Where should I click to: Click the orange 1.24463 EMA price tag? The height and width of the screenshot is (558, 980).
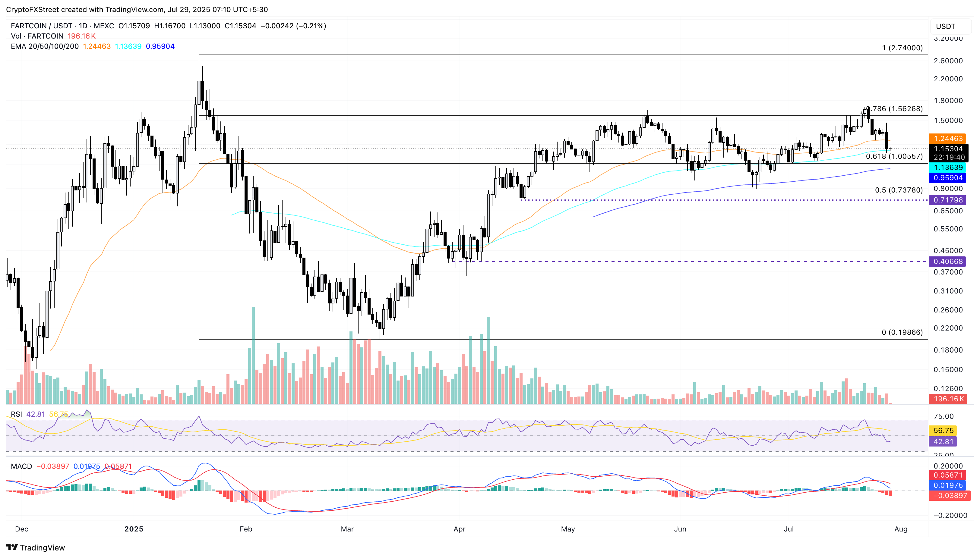(947, 138)
